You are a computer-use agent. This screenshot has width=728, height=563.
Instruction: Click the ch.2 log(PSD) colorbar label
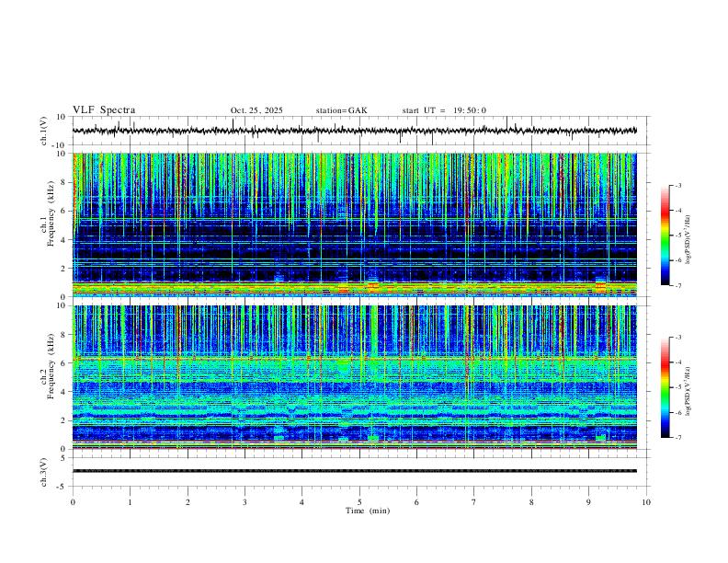[688, 392]
